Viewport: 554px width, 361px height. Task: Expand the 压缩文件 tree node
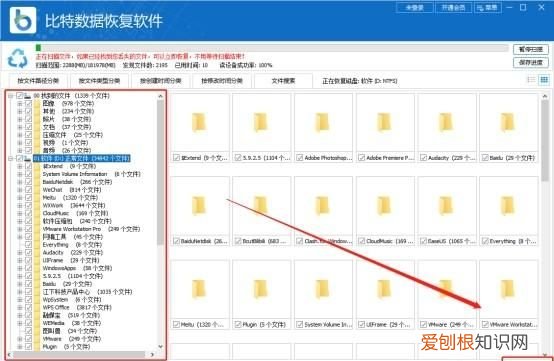tap(20, 135)
